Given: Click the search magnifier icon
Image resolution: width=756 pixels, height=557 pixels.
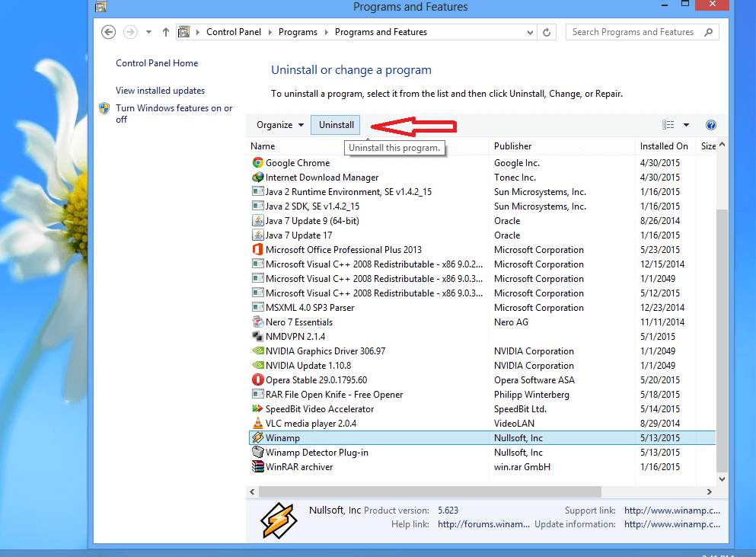Looking at the screenshot, I should point(708,32).
